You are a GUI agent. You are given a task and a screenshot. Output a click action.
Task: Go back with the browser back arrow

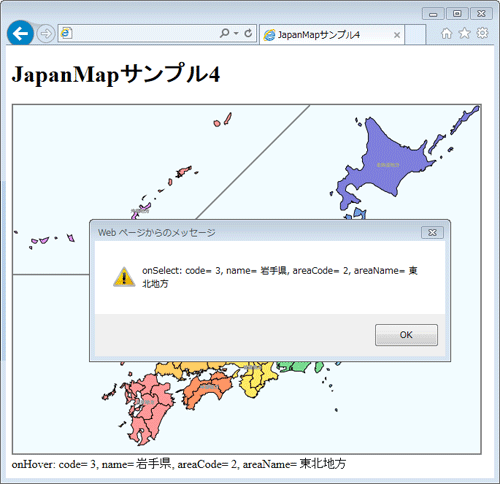20,33
